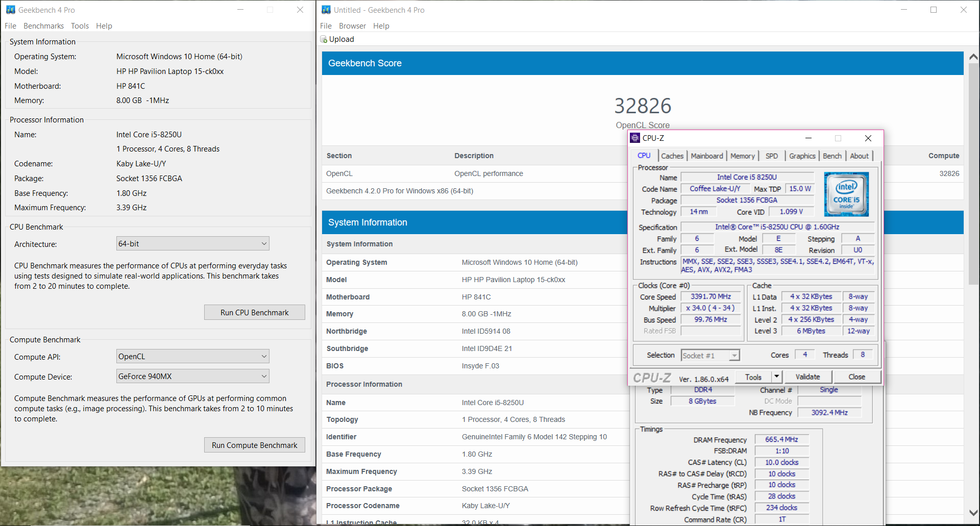Screen dimensions: 980x526
Task: Open the Compute Device GeForce 940MX dropdown
Action: coord(193,377)
